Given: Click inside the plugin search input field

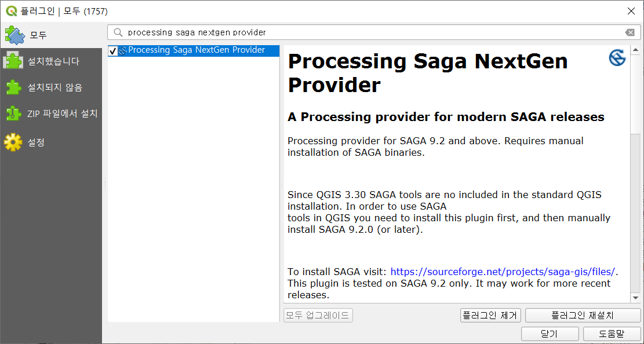Looking at the screenshot, I should point(374,32).
